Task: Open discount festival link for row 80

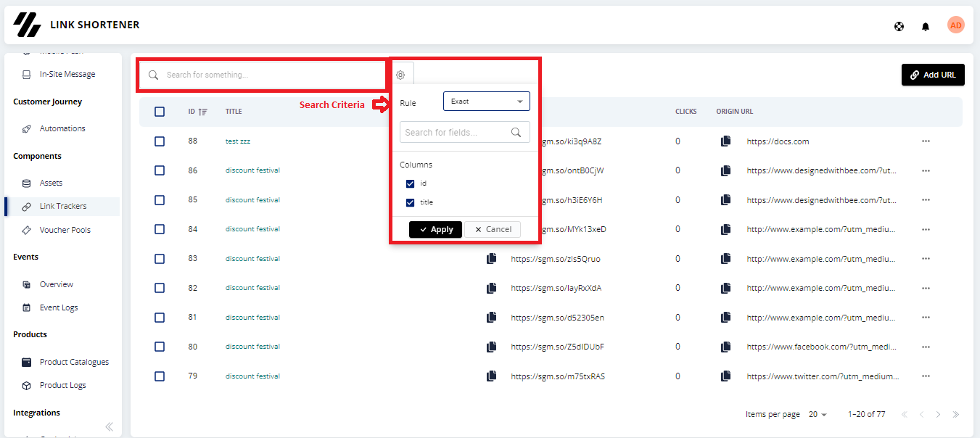Action: [x=252, y=347]
